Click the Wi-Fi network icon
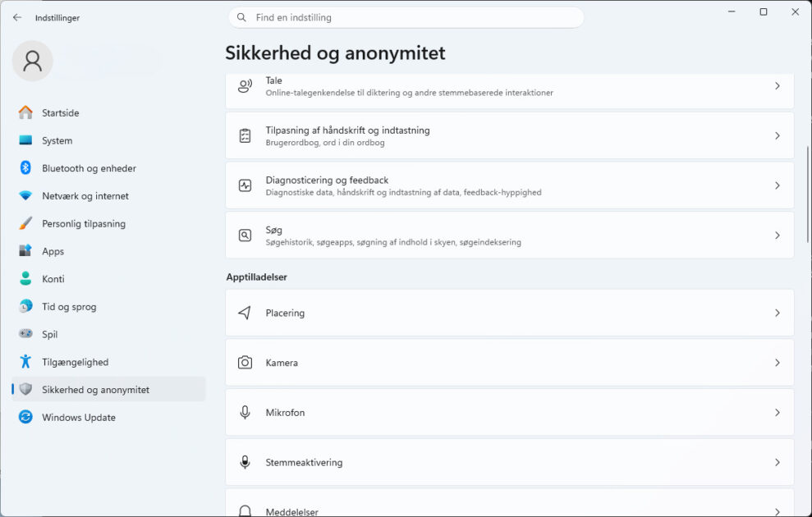This screenshot has width=812, height=517. [25, 195]
